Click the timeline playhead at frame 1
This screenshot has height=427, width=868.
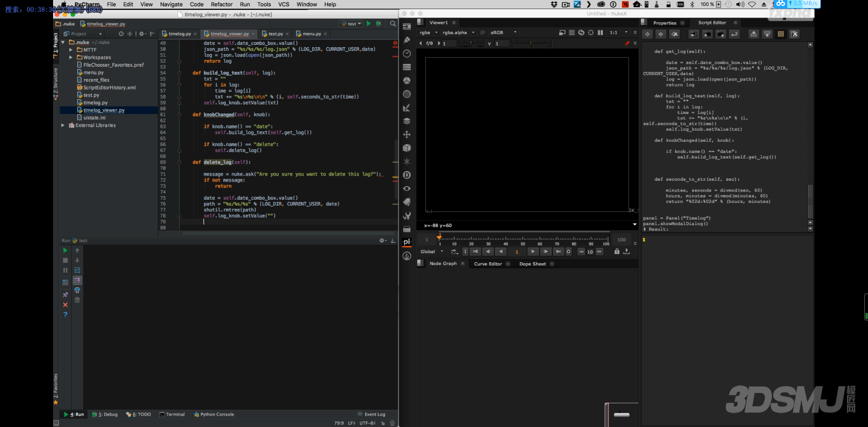click(x=439, y=237)
